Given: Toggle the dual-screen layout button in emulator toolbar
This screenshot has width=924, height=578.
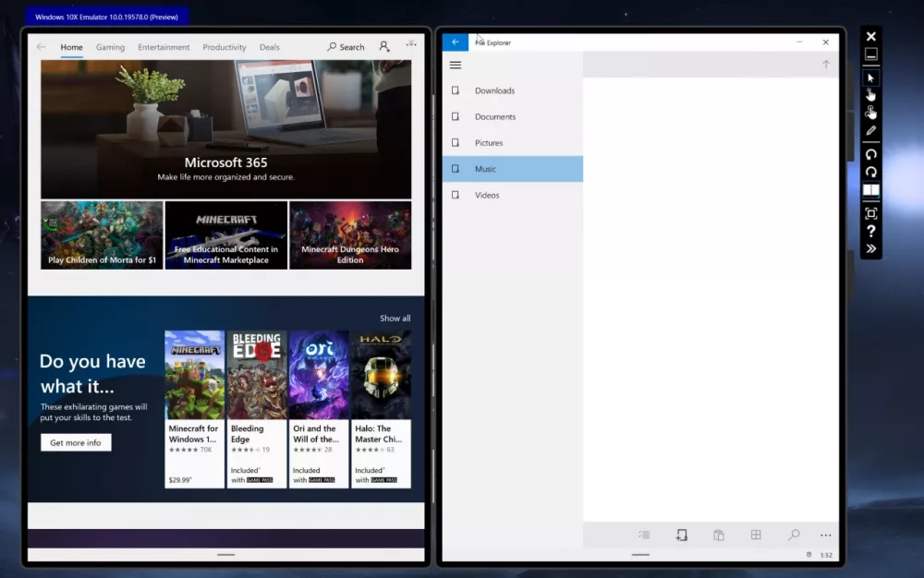Looking at the screenshot, I should [870, 190].
